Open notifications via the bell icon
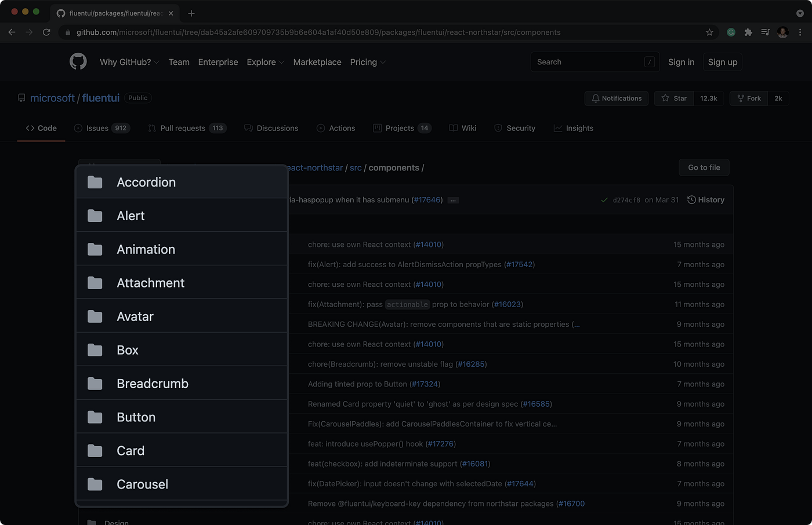 596,98
